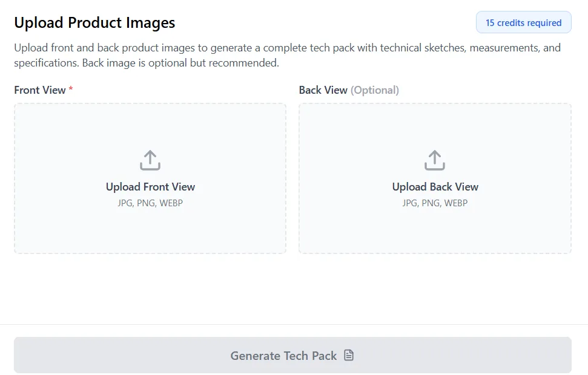The height and width of the screenshot is (375, 588).
Task: Click the file icon beside Generate Tech Pack text
Action: point(349,356)
